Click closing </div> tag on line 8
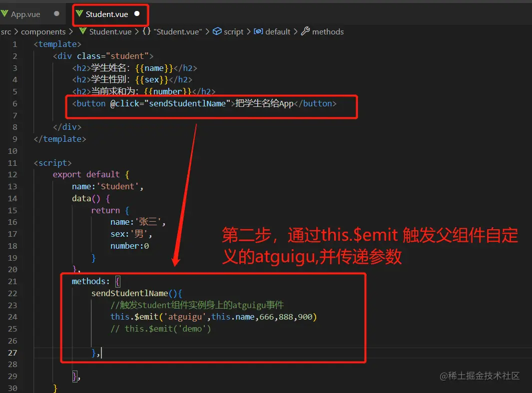532x393 pixels. point(67,127)
